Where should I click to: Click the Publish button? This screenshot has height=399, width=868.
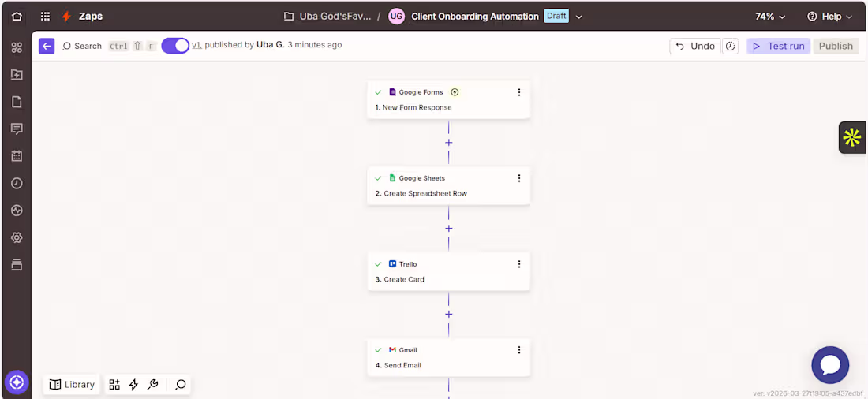836,46
